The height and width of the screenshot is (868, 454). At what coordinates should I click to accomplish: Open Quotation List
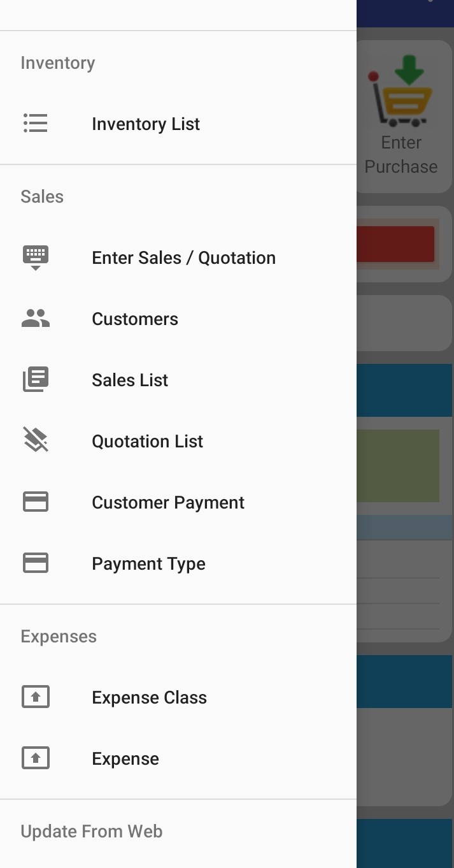178,441
